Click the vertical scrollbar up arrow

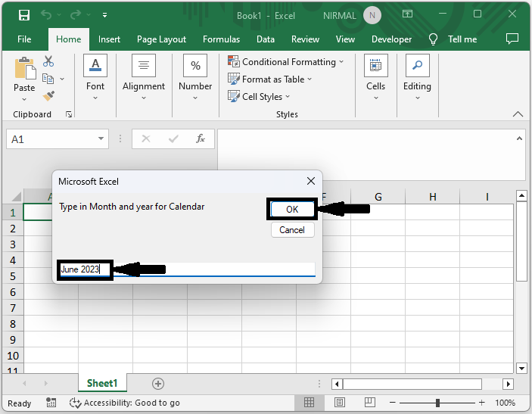(x=521, y=196)
